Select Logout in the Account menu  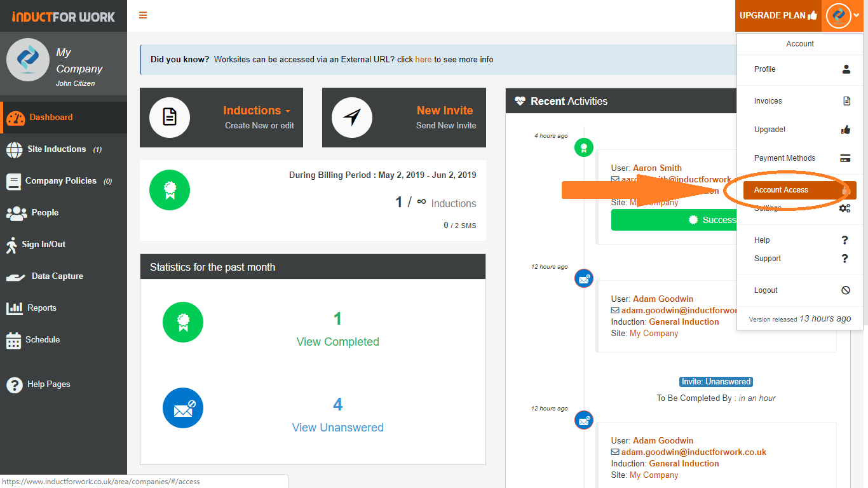point(800,290)
